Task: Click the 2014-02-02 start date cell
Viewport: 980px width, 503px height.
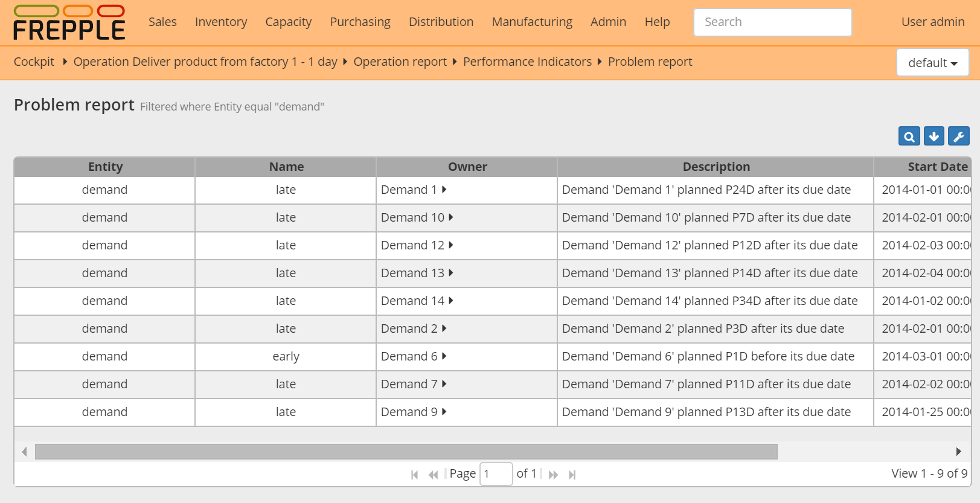Action: [x=923, y=385]
